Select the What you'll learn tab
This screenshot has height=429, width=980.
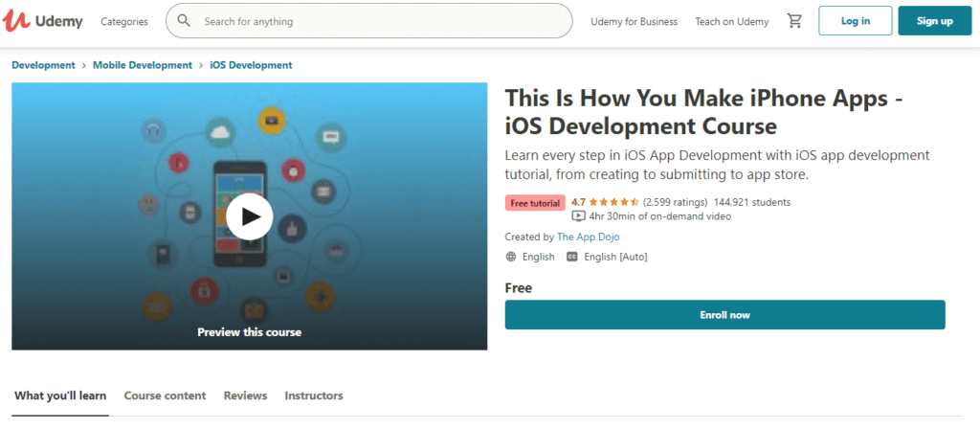click(x=60, y=395)
